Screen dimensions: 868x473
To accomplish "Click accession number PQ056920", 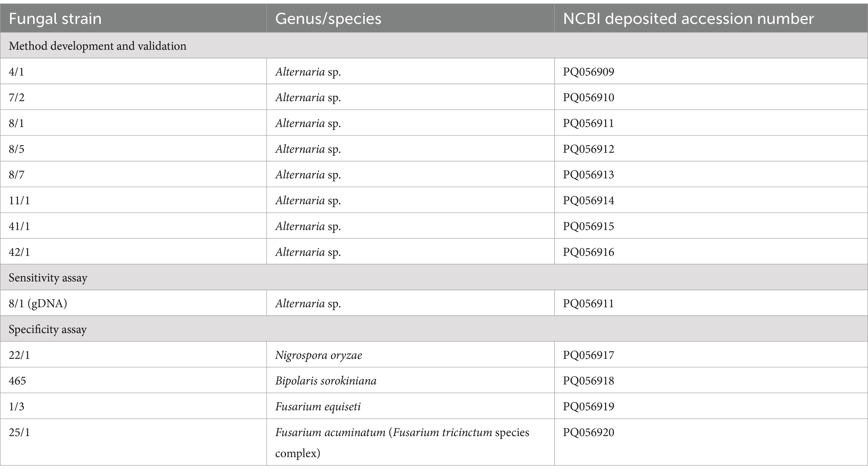I will [588, 432].
